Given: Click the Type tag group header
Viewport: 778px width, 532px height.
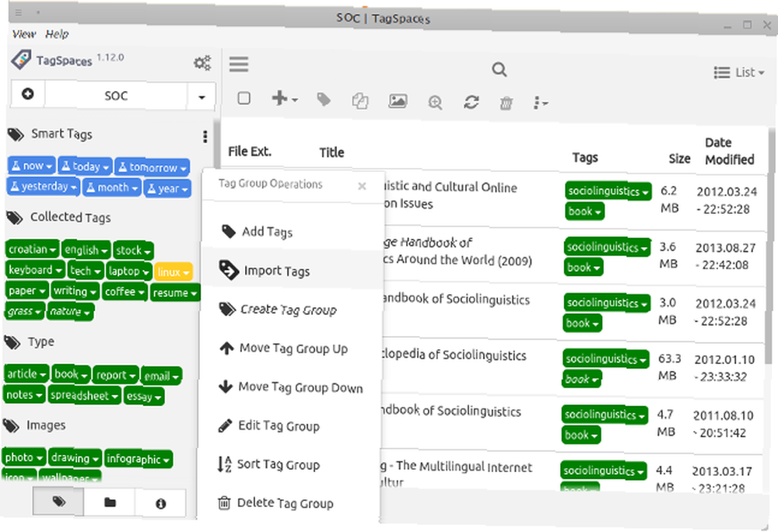Looking at the screenshot, I should [41, 341].
